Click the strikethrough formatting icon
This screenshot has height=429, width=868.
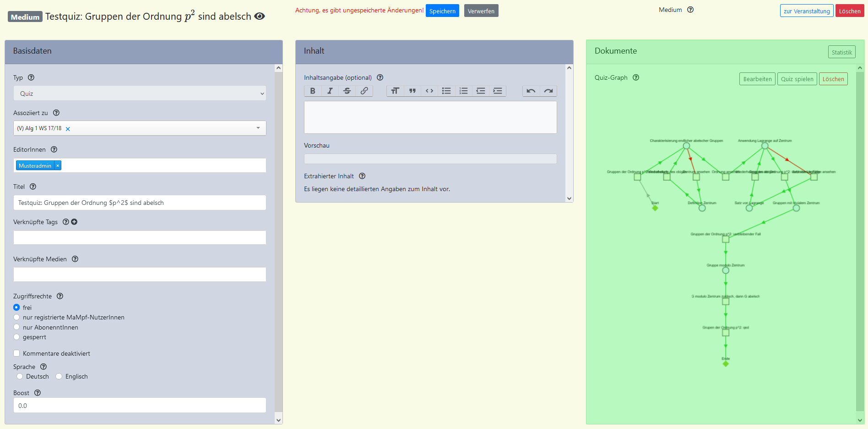(x=347, y=91)
